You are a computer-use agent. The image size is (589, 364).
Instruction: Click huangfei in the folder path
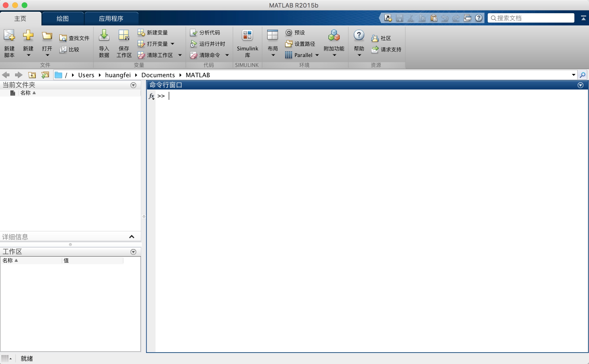(118, 75)
